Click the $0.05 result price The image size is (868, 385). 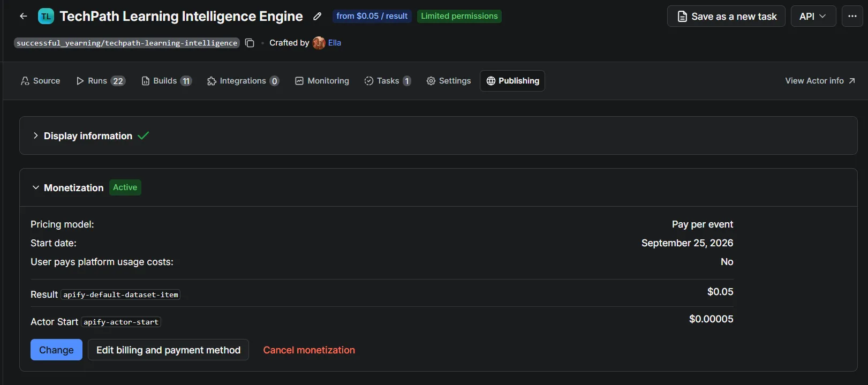click(x=720, y=292)
